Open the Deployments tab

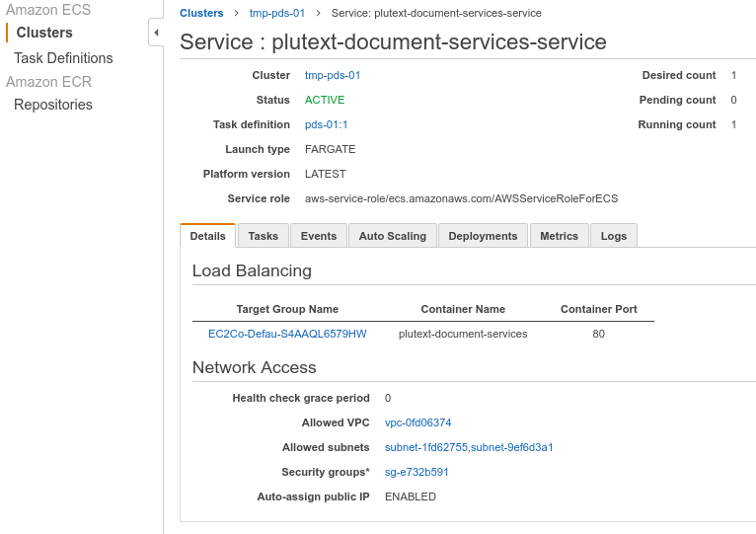point(483,236)
